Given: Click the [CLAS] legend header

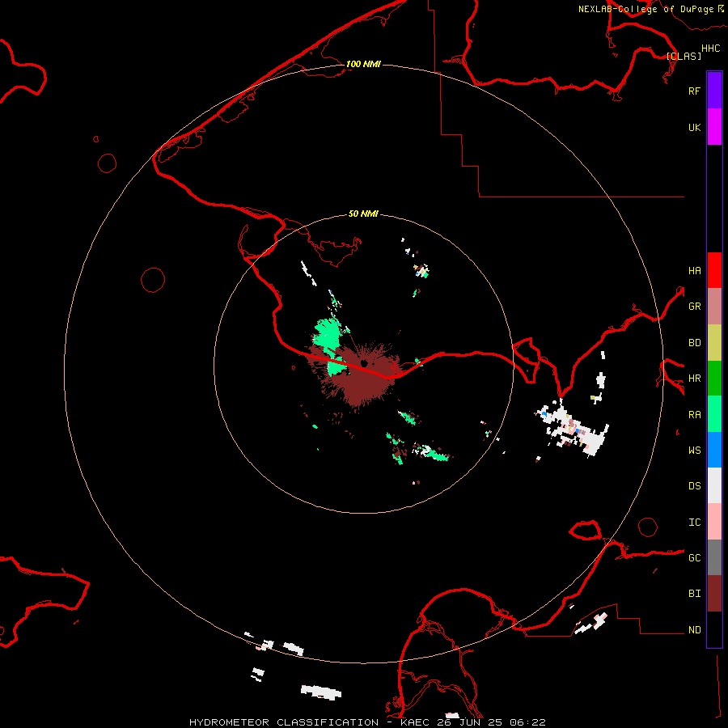Looking at the screenshot, I should pyautogui.click(x=684, y=56).
